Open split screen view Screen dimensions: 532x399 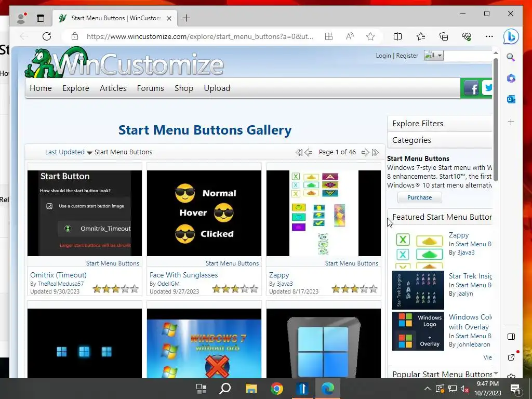pyautogui.click(x=397, y=36)
